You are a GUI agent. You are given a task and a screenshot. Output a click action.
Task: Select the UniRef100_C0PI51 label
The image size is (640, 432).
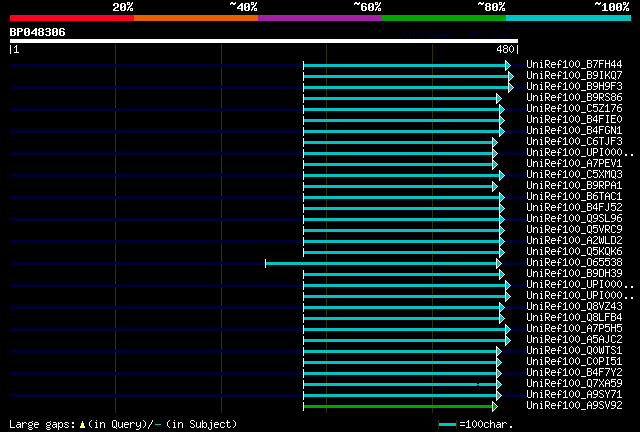[x=574, y=362]
